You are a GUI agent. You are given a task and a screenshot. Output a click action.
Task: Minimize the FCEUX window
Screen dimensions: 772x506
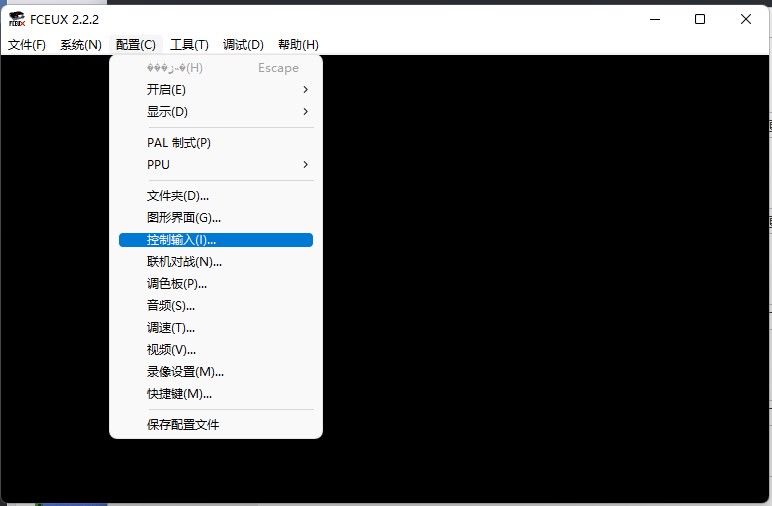[655, 19]
